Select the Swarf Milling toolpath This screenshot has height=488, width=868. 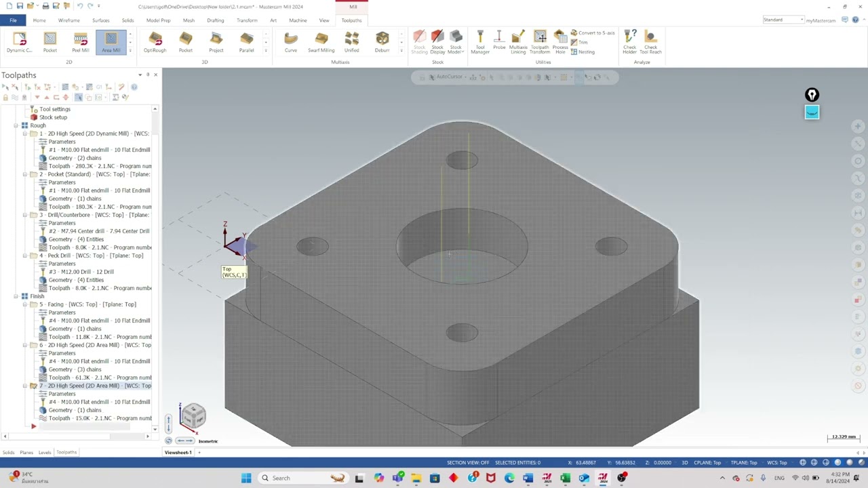coord(321,42)
